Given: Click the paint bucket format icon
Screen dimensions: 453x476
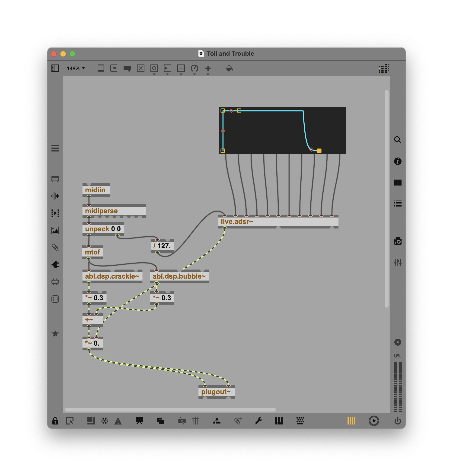Looking at the screenshot, I should (229, 68).
